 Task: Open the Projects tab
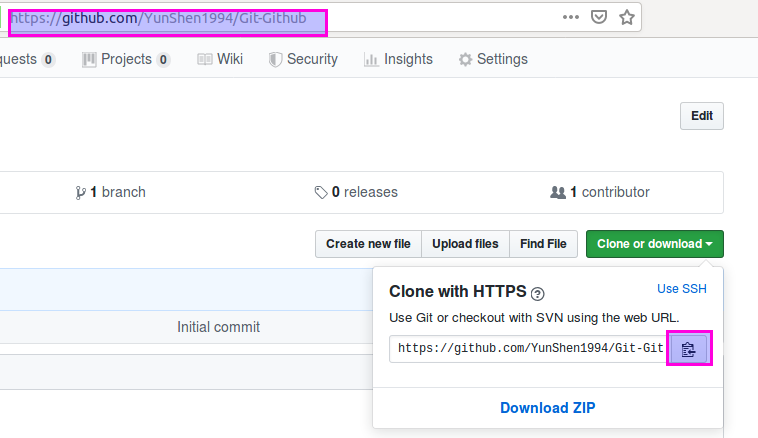[126, 59]
